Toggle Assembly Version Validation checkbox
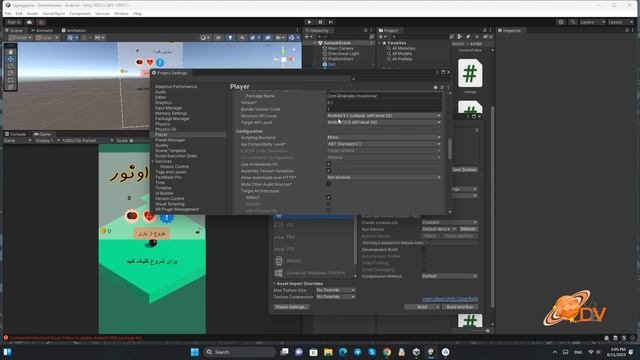Screen dimensions: 640x360 329,171
